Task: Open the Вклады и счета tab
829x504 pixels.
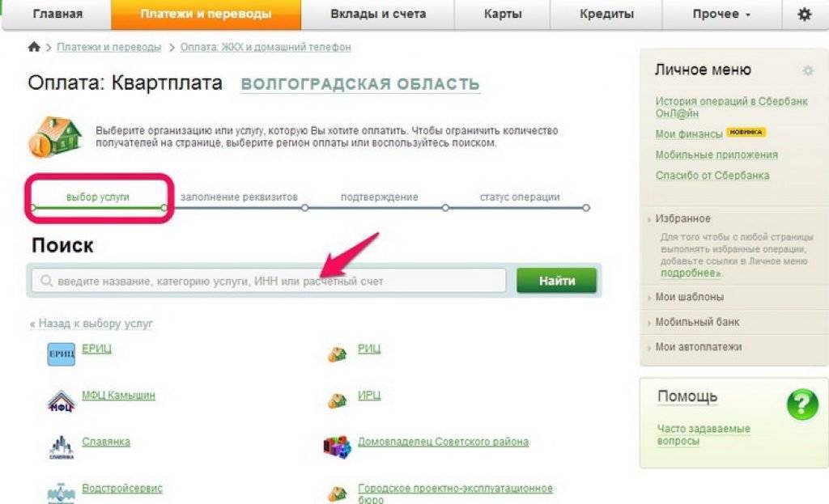Action: point(378,15)
